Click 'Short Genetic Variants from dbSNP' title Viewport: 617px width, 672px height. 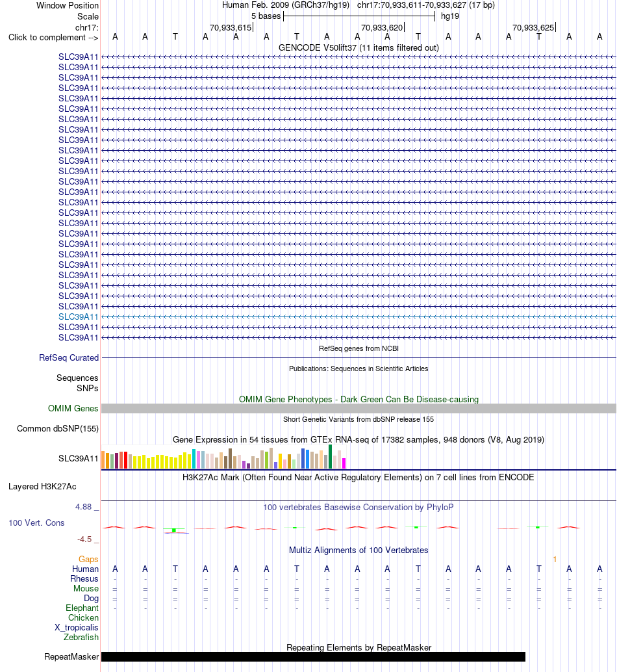pos(359,419)
